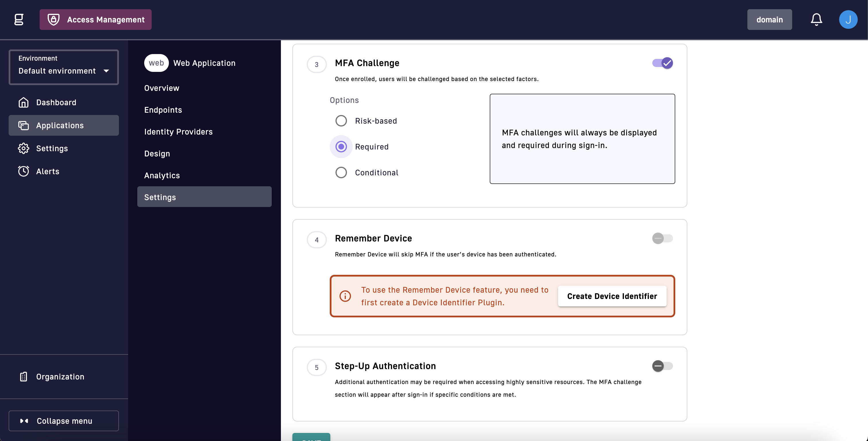The height and width of the screenshot is (441, 868).
Task: Select the Conditional radio option
Action: tap(341, 172)
